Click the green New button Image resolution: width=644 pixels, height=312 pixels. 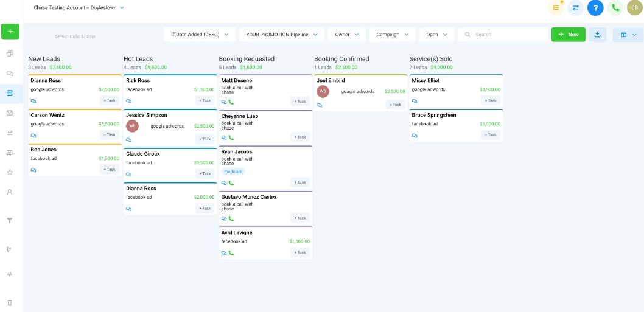(x=569, y=35)
